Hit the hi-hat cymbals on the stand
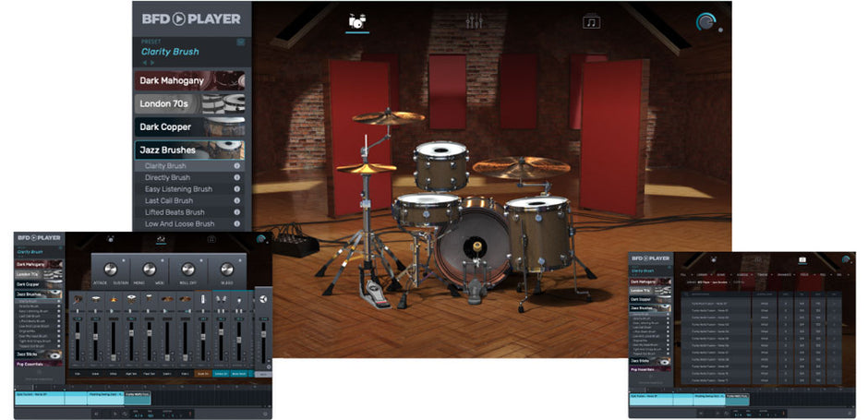 tap(366, 168)
